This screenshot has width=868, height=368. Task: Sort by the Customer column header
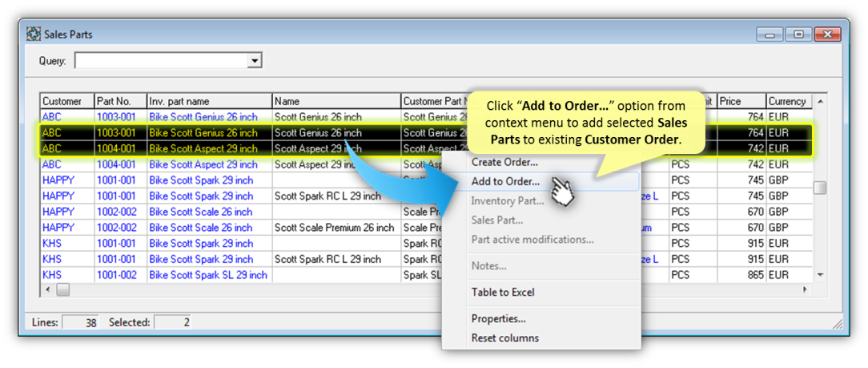click(67, 102)
